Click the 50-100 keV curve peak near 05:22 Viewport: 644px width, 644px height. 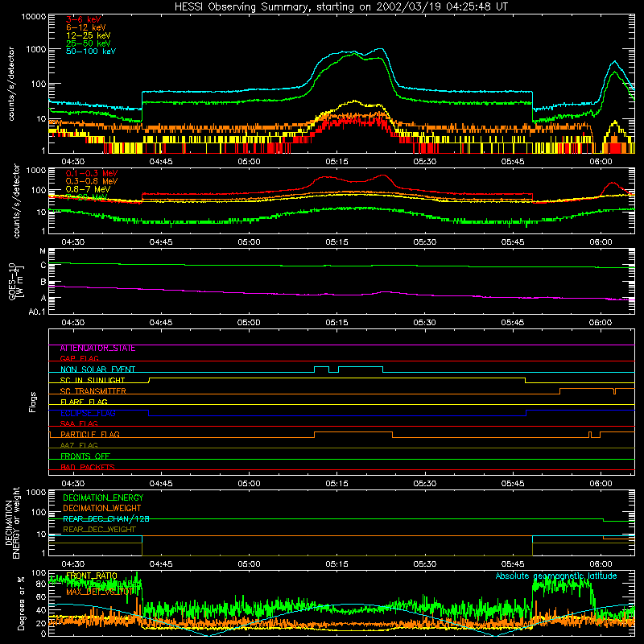[381, 49]
